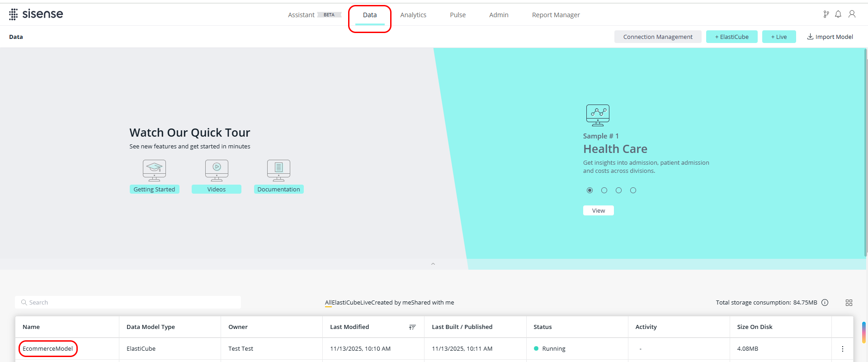Click the Getting Started graduation cap icon
Screen dimensions: 868x362
[154, 170]
